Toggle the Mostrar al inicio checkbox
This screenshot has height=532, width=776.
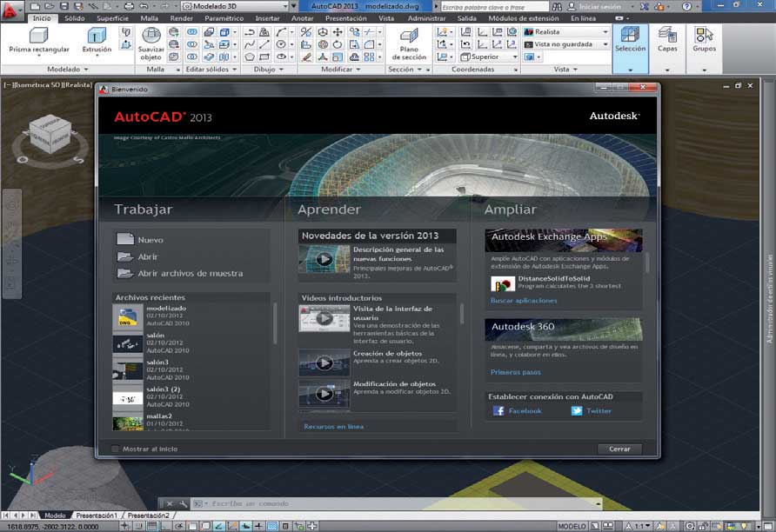pyautogui.click(x=116, y=449)
